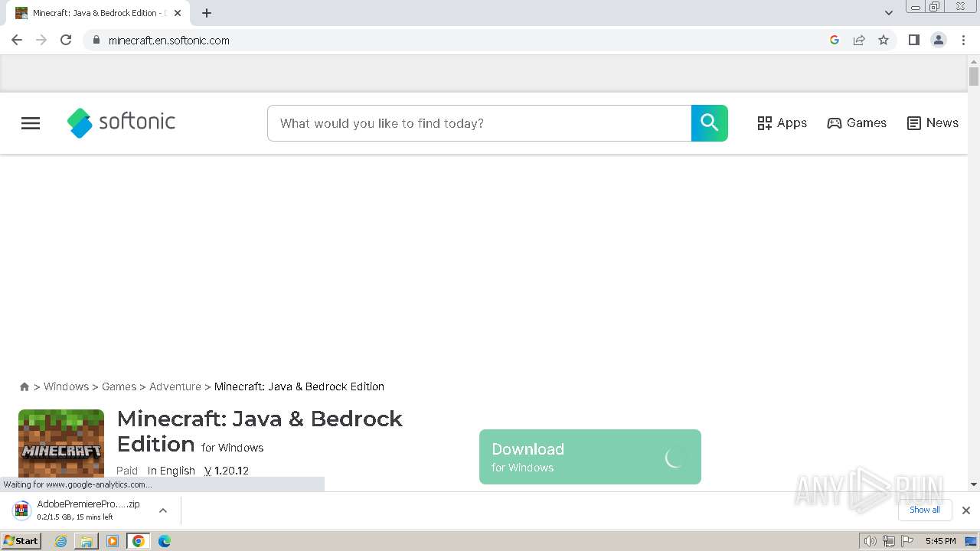Open a new browser tab

point(207,13)
